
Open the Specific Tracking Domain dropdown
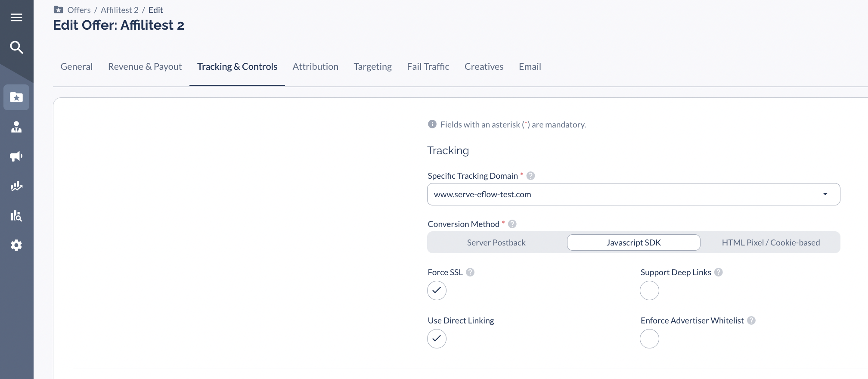coord(634,194)
